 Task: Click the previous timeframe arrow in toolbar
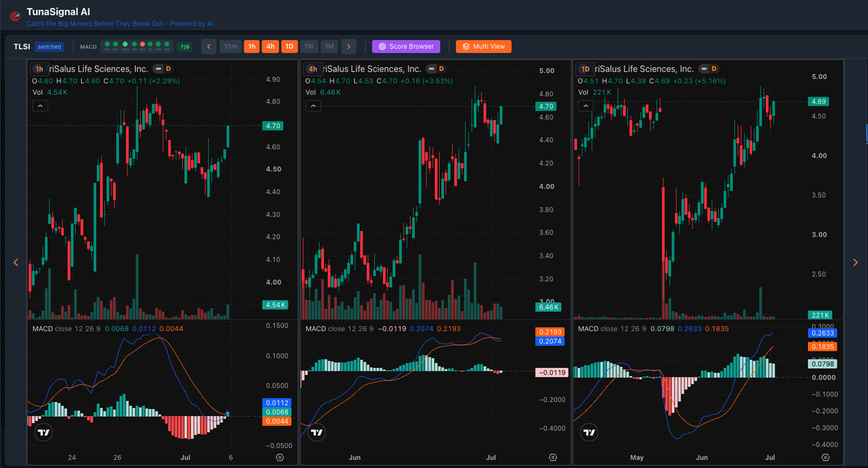tap(208, 46)
